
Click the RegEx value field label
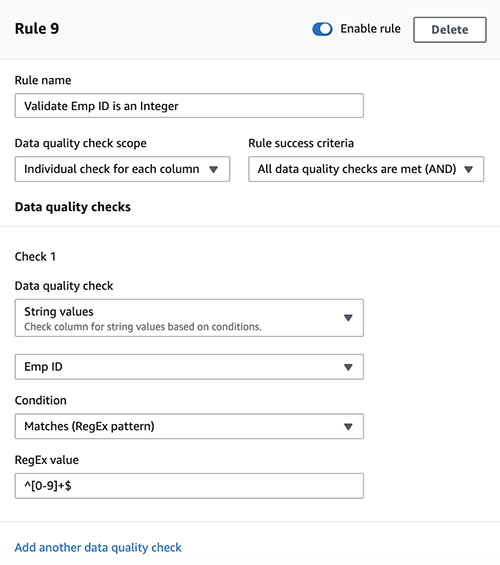(x=46, y=460)
